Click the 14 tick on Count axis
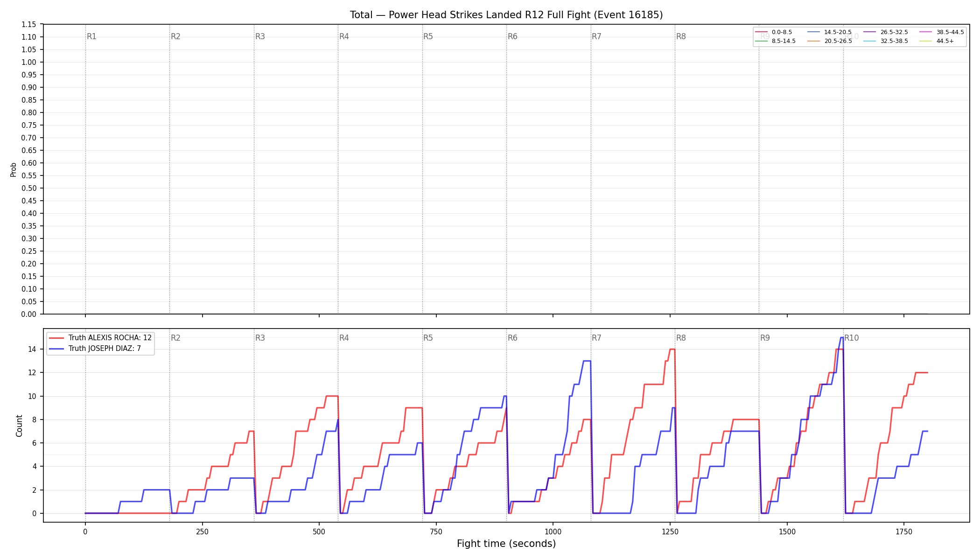 (x=32, y=350)
